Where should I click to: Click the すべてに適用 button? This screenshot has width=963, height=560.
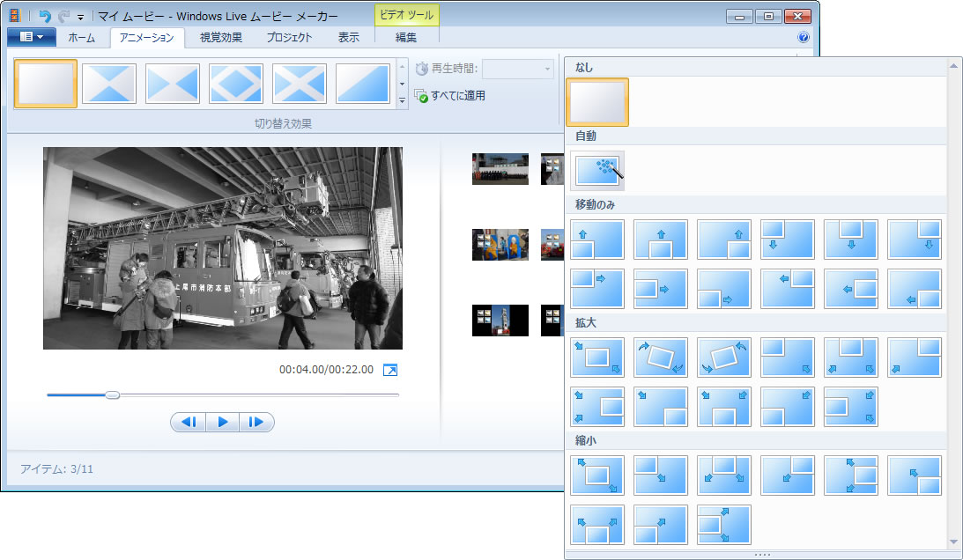(x=450, y=95)
